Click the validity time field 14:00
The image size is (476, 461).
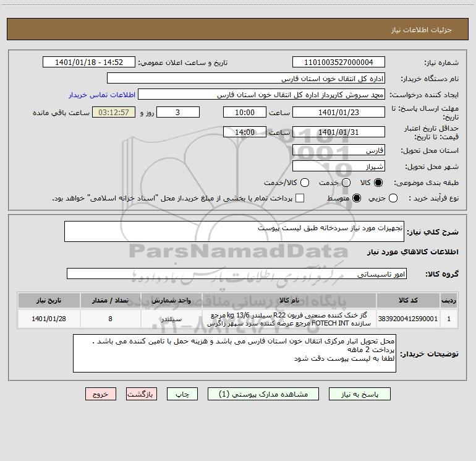click(x=245, y=132)
